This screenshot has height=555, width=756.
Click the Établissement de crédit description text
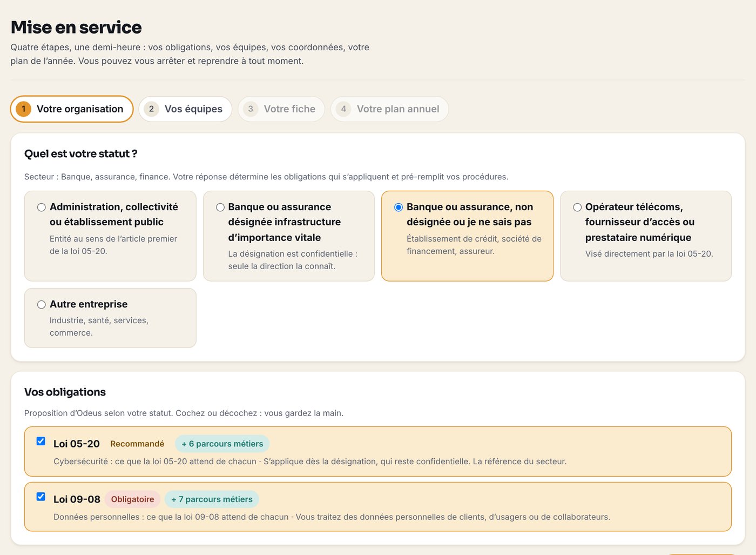coord(474,245)
